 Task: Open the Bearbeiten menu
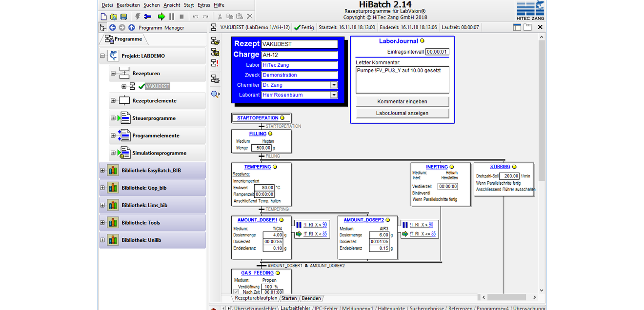click(x=128, y=5)
